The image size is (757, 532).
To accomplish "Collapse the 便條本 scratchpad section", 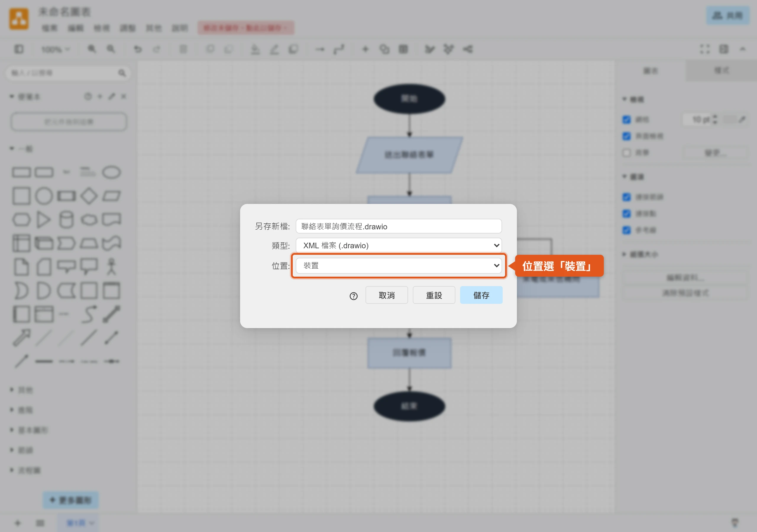I will [x=25, y=97].
